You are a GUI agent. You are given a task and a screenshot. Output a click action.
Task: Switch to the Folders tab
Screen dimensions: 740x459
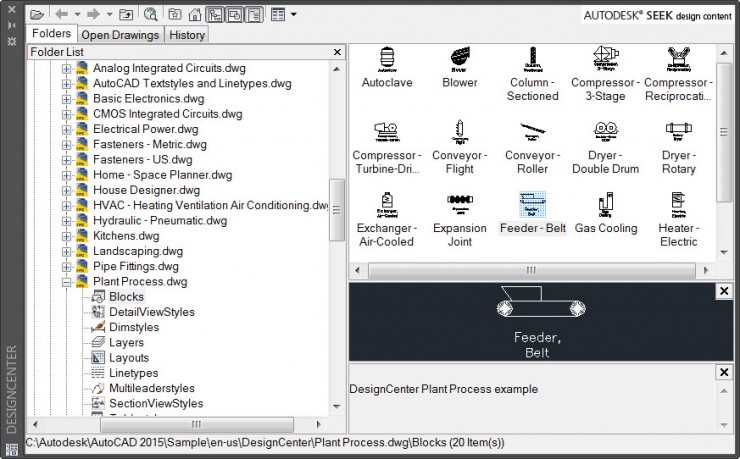[x=51, y=33]
